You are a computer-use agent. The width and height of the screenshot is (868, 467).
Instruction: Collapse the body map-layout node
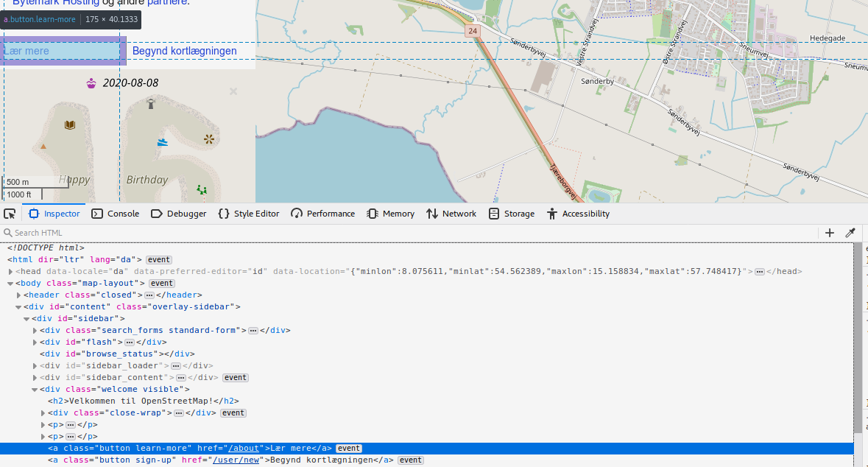click(x=10, y=283)
